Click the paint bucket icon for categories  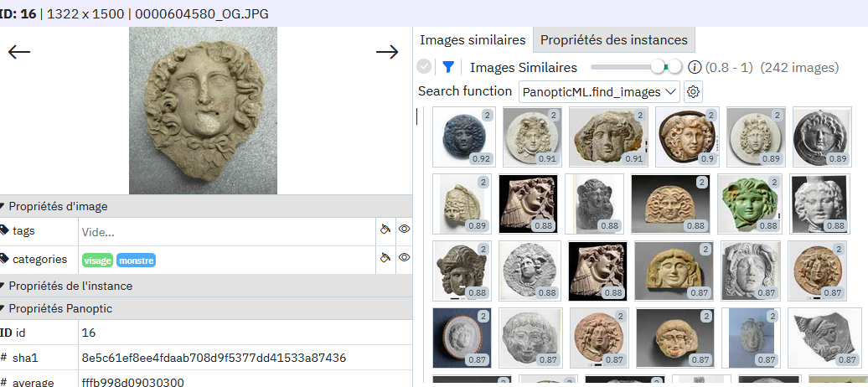click(x=385, y=257)
